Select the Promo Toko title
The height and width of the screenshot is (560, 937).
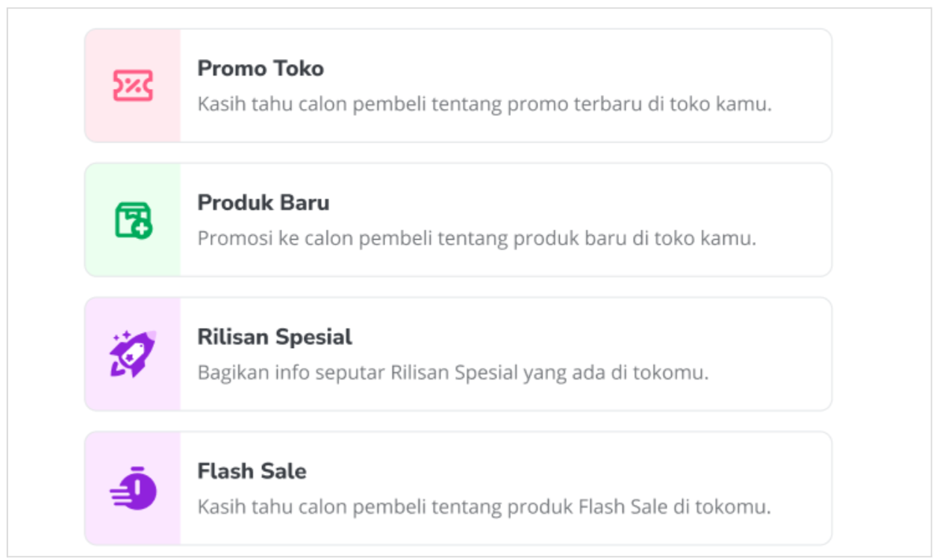coord(261,69)
